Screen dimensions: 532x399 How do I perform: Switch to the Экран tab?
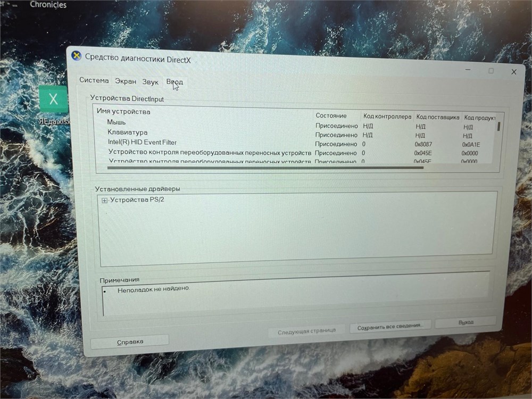125,81
